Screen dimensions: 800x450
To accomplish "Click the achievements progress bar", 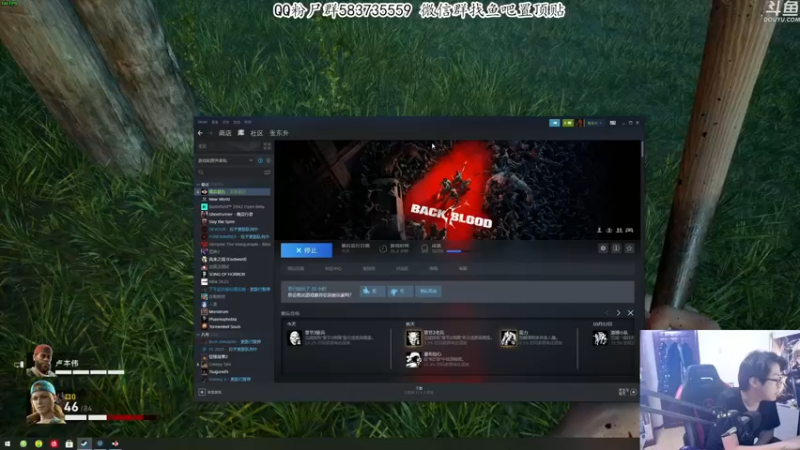I will tap(458, 251).
